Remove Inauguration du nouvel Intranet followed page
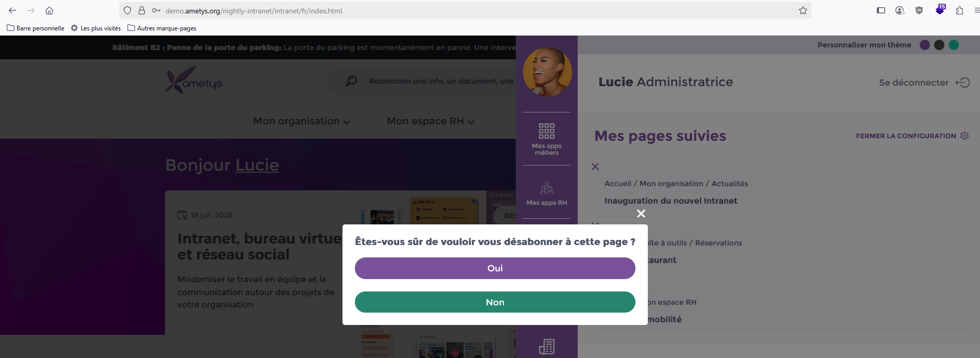Viewport: 980px width, 358px height. click(595, 167)
